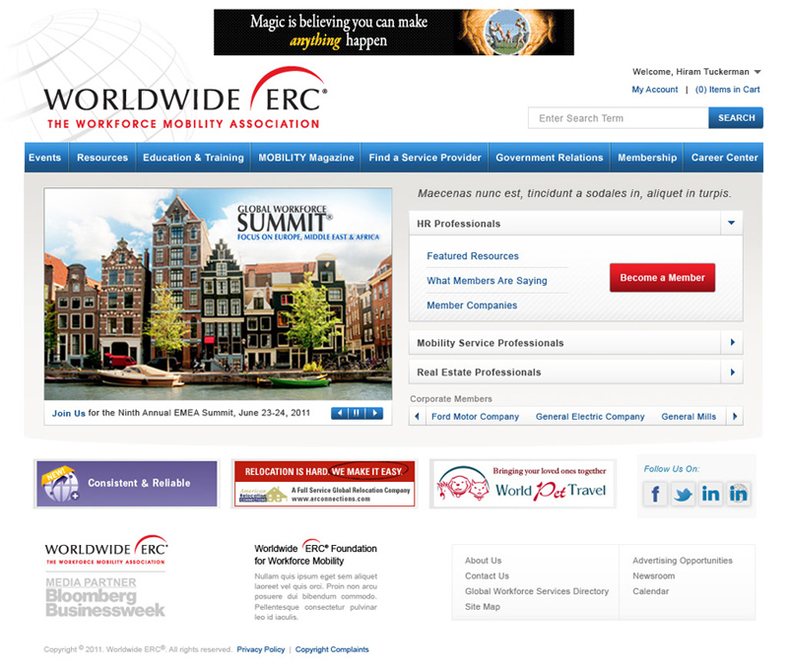The width and height of the screenshot is (788, 672).
Task: Select Ford Motor Company in Corporate Members
Action: pos(476,416)
